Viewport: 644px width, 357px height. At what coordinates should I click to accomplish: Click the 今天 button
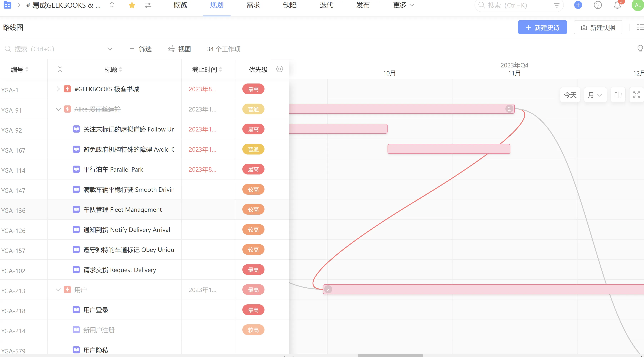tap(570, 95)
